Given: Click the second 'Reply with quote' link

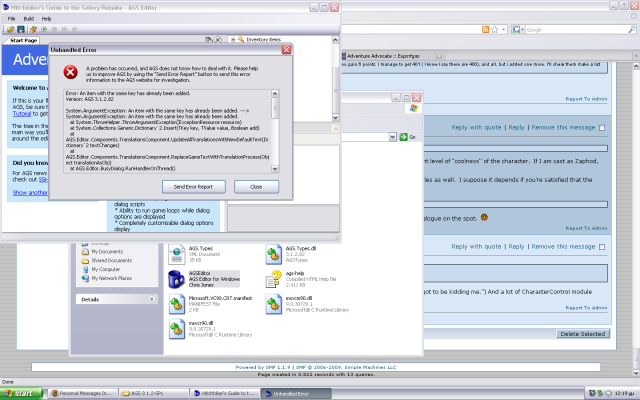Looking at the screenshot, I should pyautogui.click(x=476, y=247).
